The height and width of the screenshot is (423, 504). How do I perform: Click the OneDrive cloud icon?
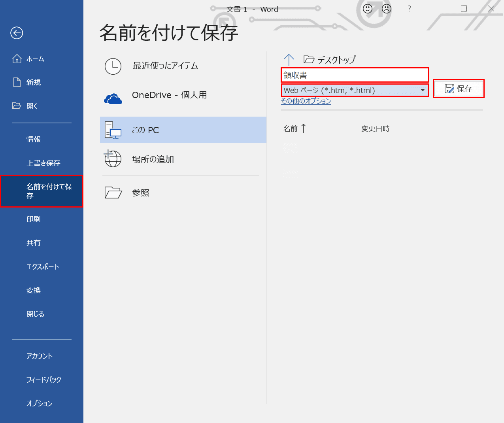pos(113,99)
